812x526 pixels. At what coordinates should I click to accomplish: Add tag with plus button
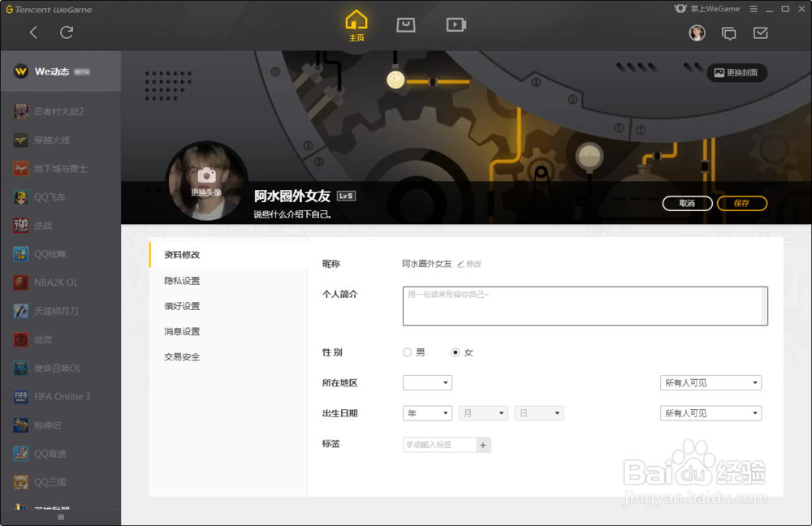point(483,445)
